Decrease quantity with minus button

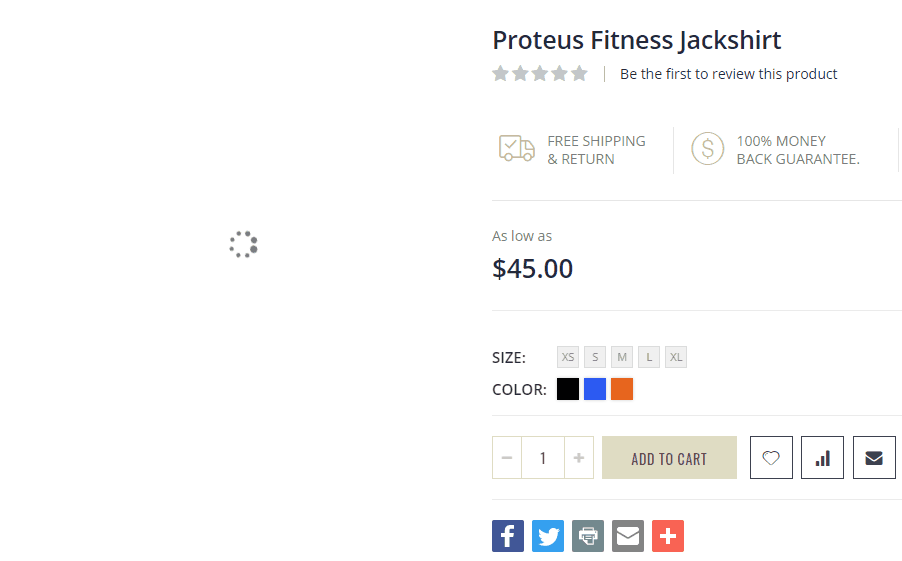coord(507,458)
